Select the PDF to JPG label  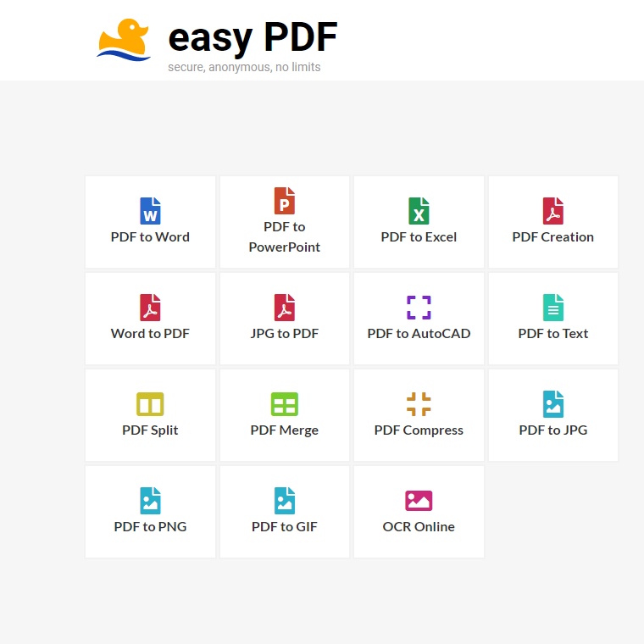pos(552,430)
